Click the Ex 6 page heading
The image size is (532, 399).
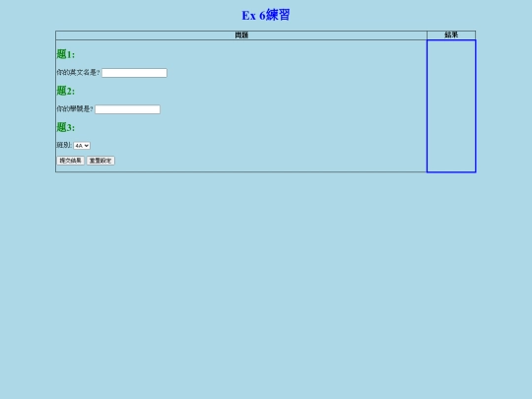[x=266, y=15]
